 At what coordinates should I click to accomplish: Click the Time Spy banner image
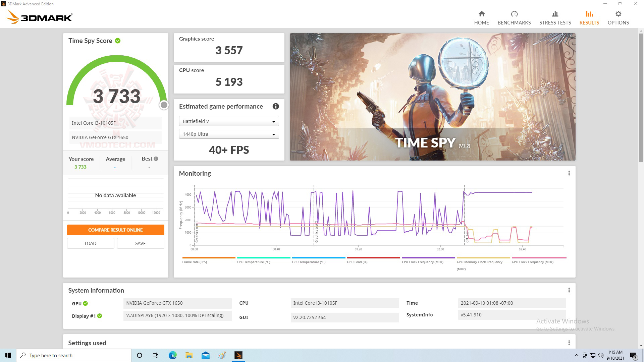(x=432, y=97)
